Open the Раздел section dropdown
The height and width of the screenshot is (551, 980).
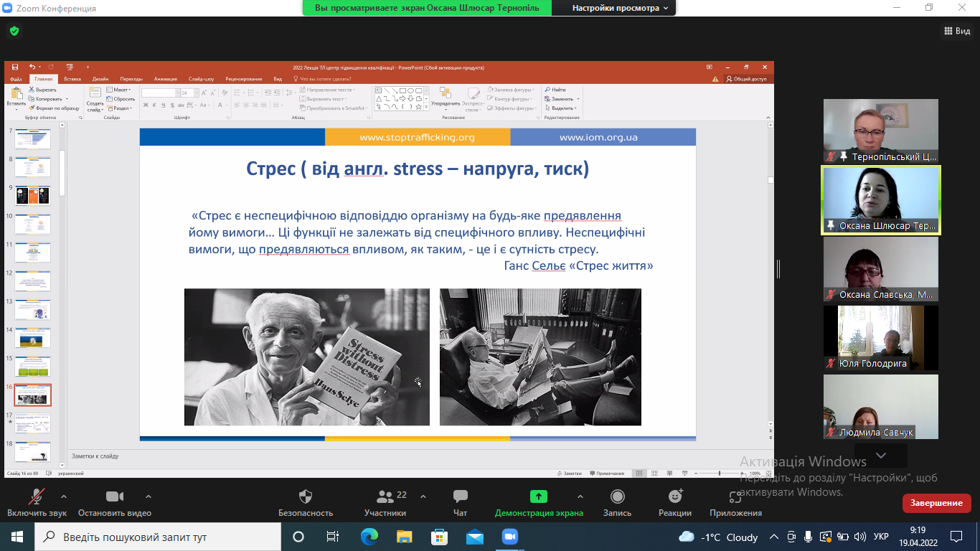pyautogui.click(x=119, y=108)
